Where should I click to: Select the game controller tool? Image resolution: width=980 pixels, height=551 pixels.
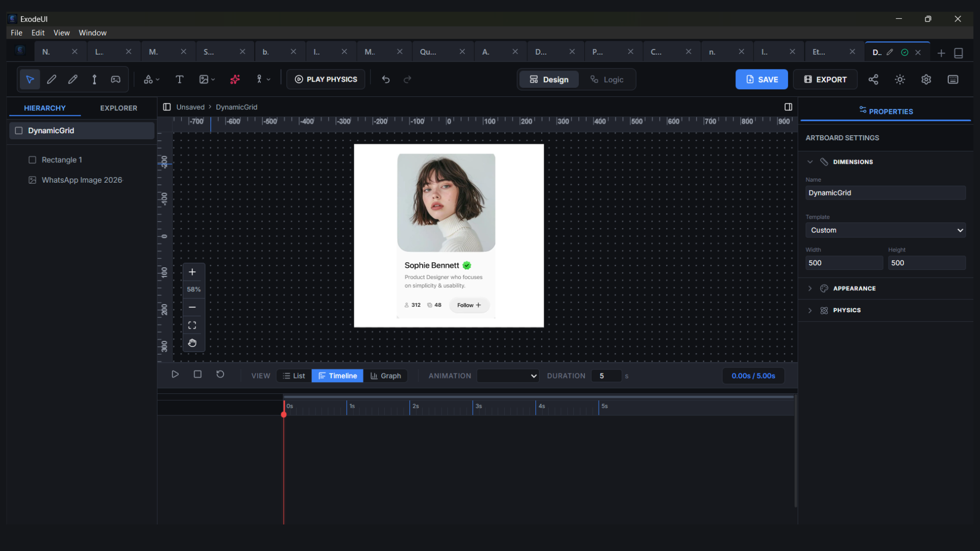pos(115,79)
